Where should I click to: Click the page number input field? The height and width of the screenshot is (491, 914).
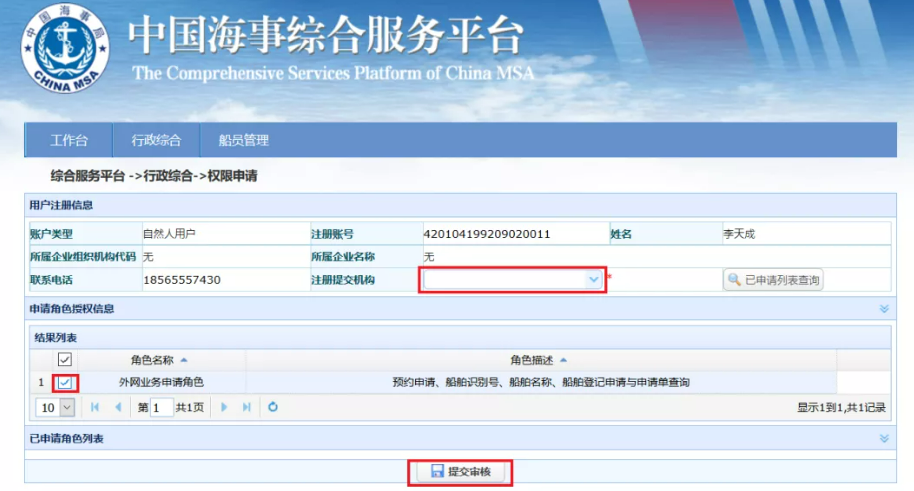161,408
